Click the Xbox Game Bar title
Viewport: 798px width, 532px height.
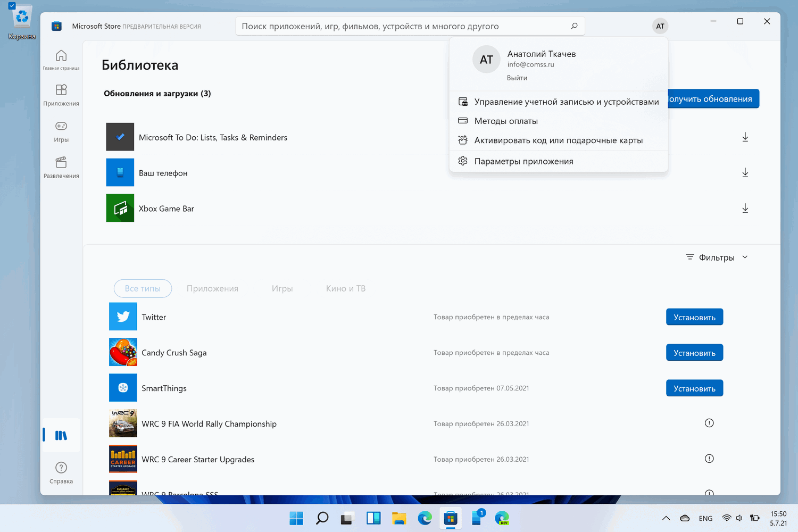click(167, 209)
